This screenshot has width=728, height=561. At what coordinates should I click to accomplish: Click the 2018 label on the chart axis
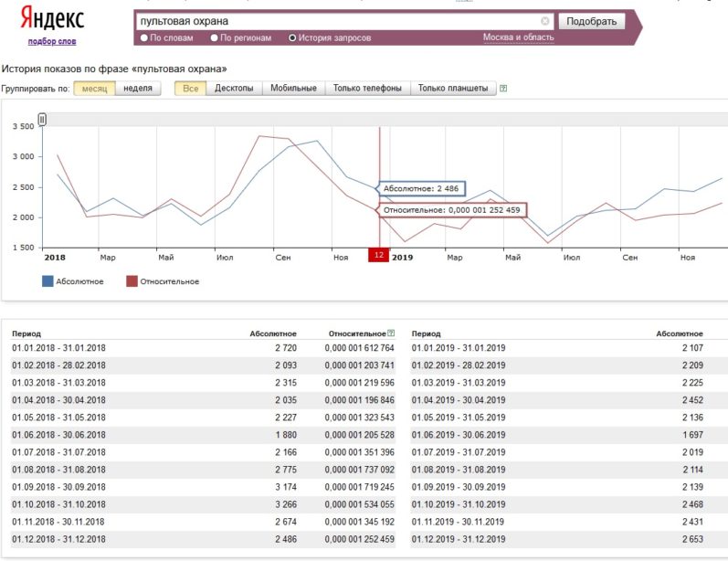[55, 258]
